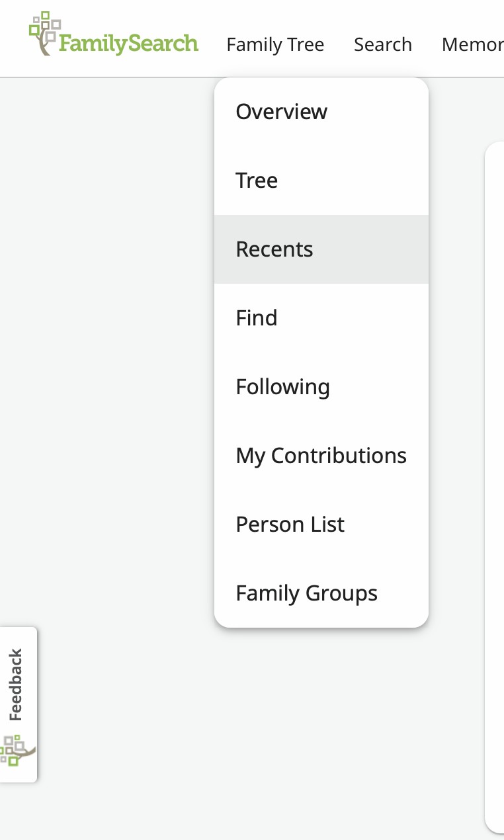Go to the Following menu item
Screen dimensions: 504x840
(x=282, y=387)
